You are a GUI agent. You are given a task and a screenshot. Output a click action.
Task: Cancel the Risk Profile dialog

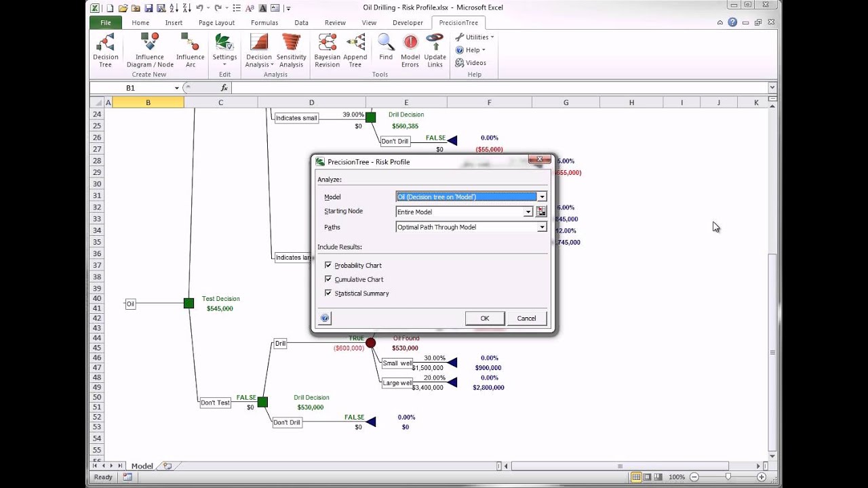pyautogui.click(x=527, y=318)
